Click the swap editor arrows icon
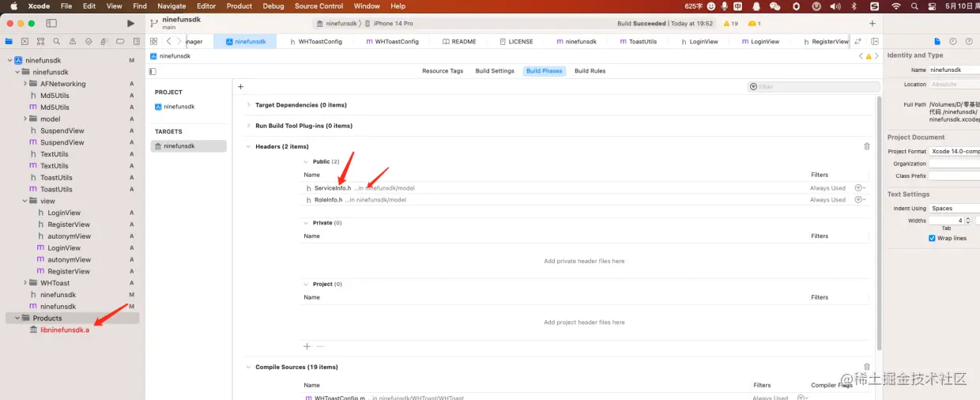980x400 pixels. tap(858, 41)
